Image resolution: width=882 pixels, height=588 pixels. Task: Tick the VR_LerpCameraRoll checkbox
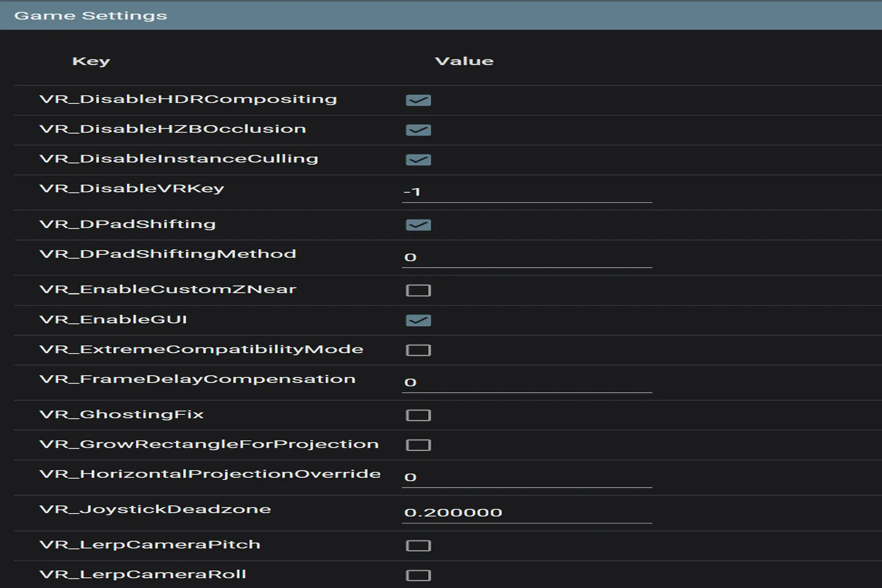(418, 575)
